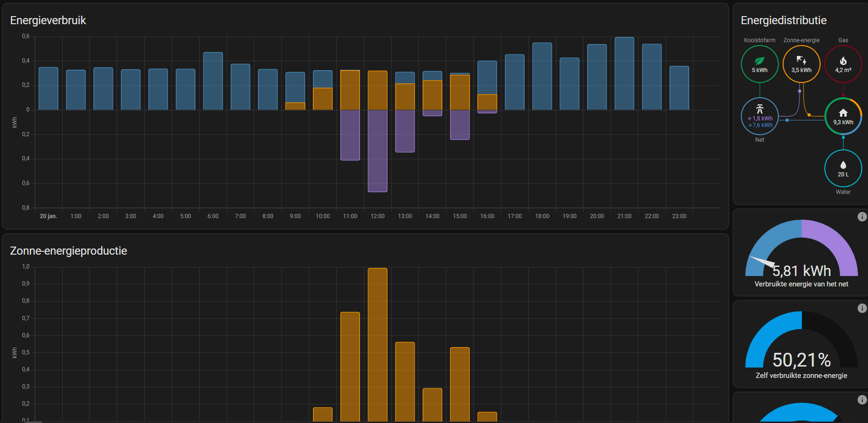Select the 18:00 blue consumption bar
Viewport: 868px width, 423px height.
click(542, 76)
